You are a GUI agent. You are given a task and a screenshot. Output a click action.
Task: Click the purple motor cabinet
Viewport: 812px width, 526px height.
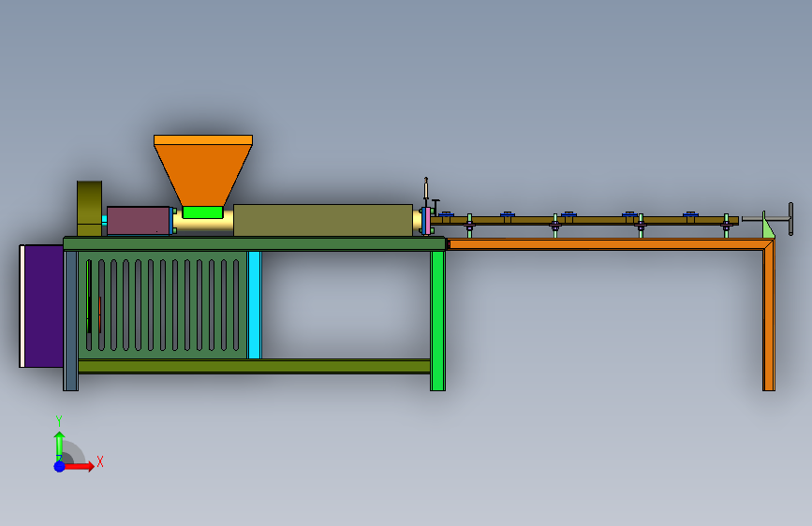[x=43, y=306]
